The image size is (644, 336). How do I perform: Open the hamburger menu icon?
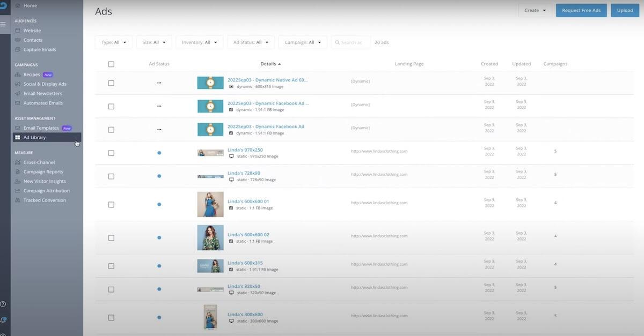[x=3, y=24]
